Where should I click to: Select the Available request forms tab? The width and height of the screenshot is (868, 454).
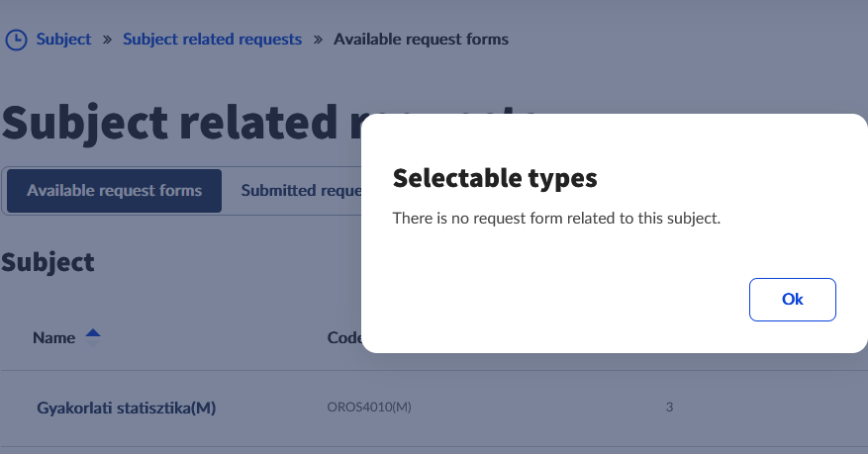coord(114,190)
